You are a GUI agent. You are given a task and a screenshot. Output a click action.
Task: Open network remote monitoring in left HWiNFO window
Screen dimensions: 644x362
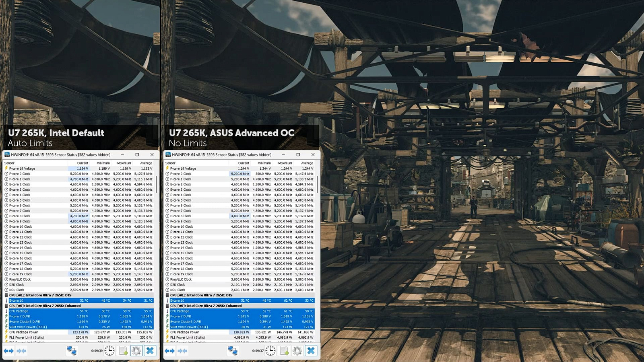click(72, 351)
